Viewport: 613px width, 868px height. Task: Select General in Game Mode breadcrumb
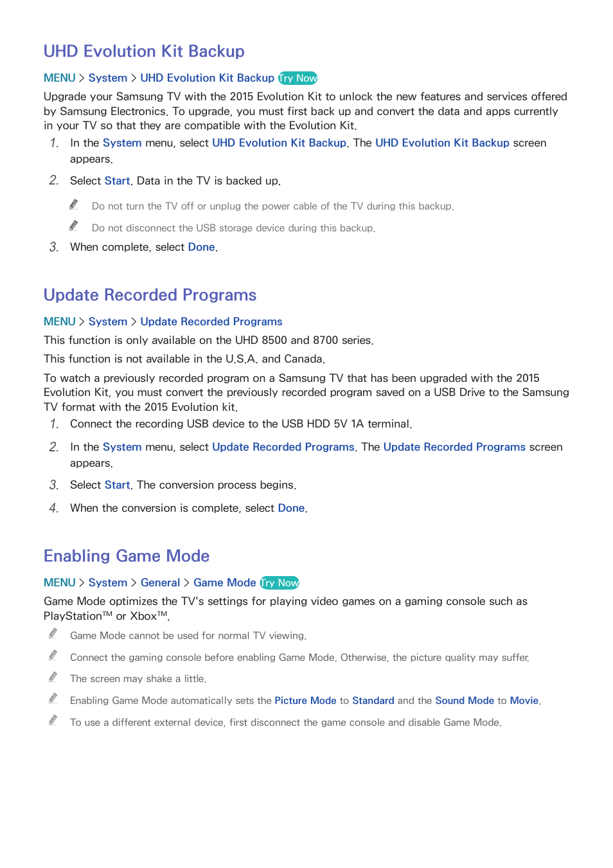(x=161, y=583)
